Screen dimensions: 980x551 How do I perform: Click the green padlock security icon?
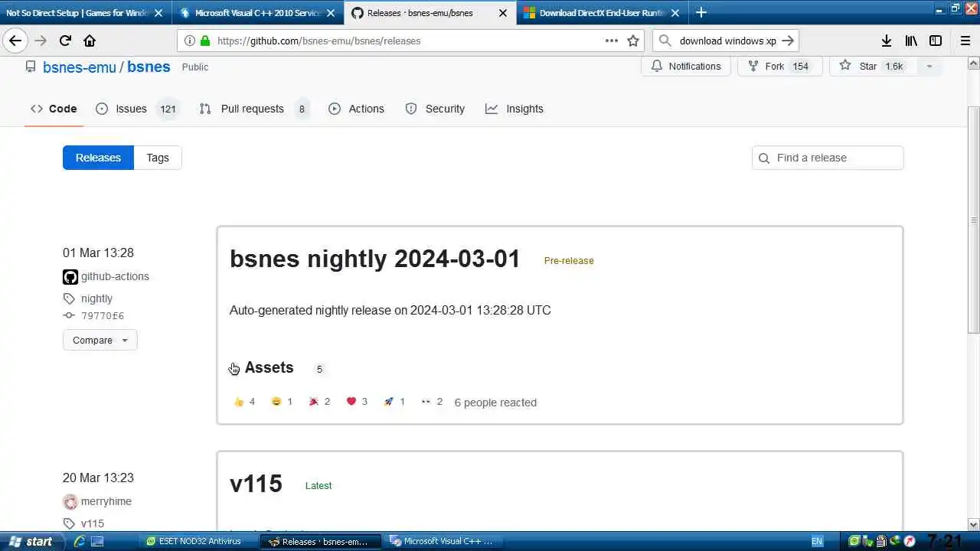205,41
